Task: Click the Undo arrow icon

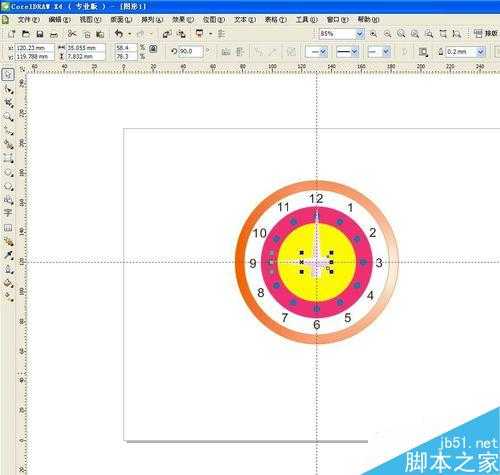Action: (x=119, y=33)
